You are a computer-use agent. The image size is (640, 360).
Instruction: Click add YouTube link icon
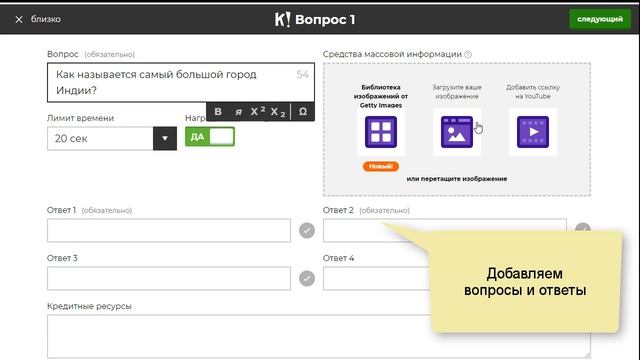[533, 132]
